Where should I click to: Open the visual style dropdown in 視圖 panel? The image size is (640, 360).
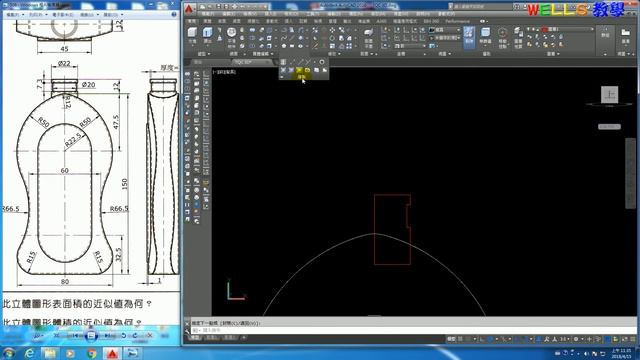[445, 30]
